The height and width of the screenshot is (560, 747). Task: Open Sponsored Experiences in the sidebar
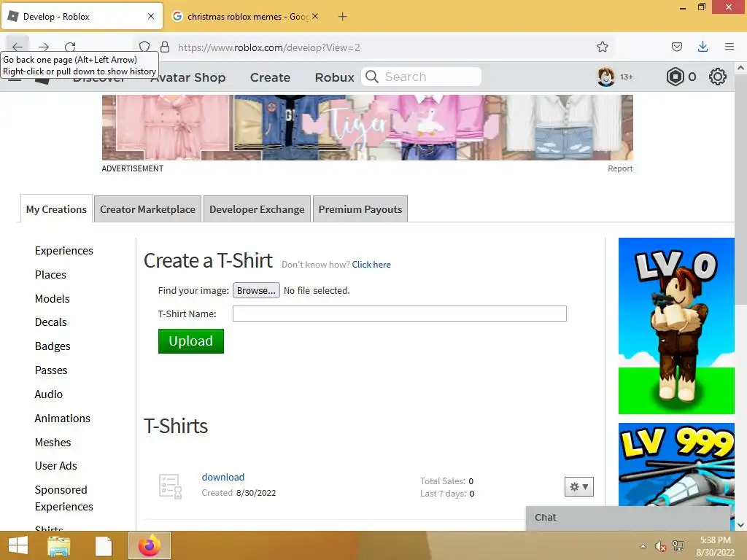coord(64,498)
